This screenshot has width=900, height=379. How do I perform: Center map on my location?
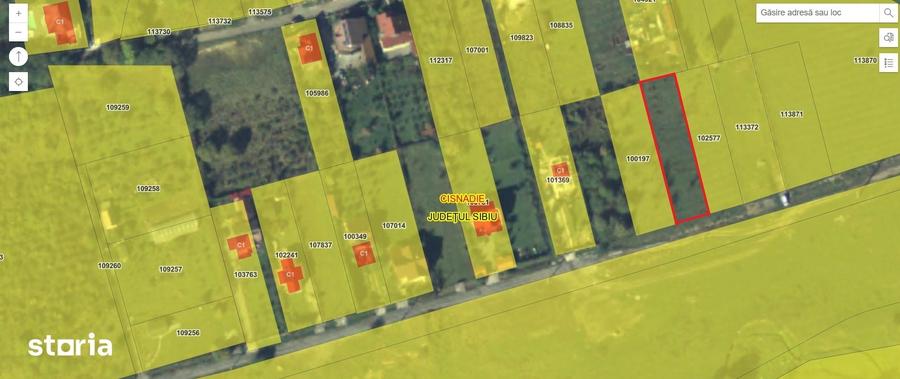tap(18, 82)
